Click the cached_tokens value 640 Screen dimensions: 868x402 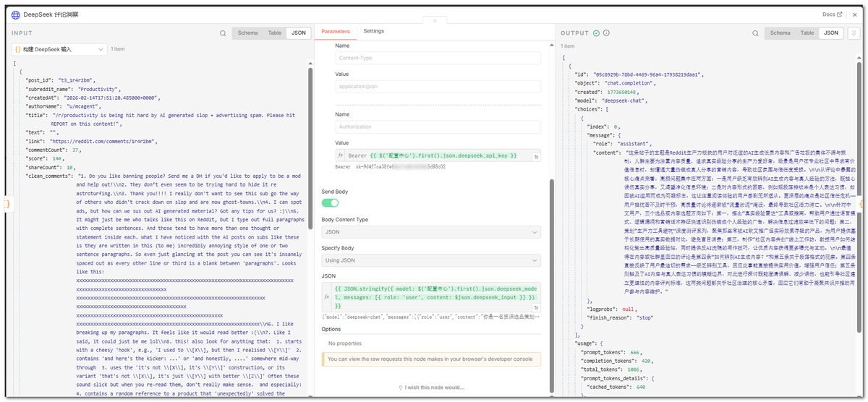pyautogui.click(x=642, y=386)
